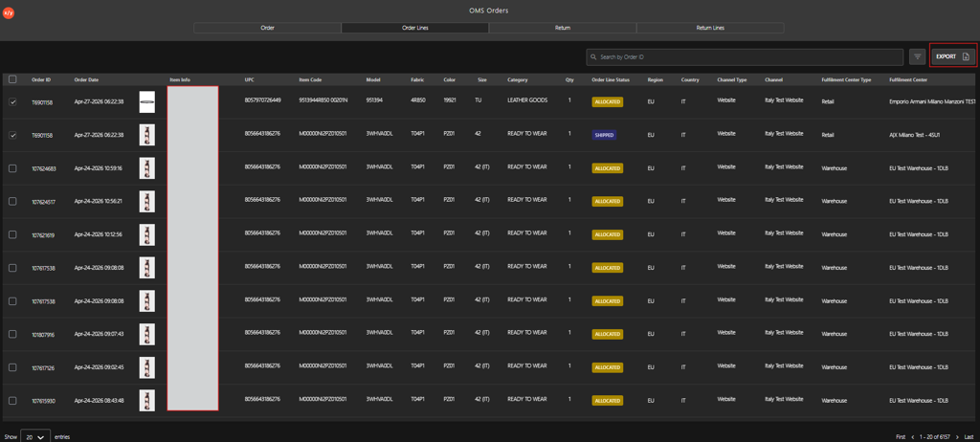Click the Order Line Status column header

tap(611, 80)
